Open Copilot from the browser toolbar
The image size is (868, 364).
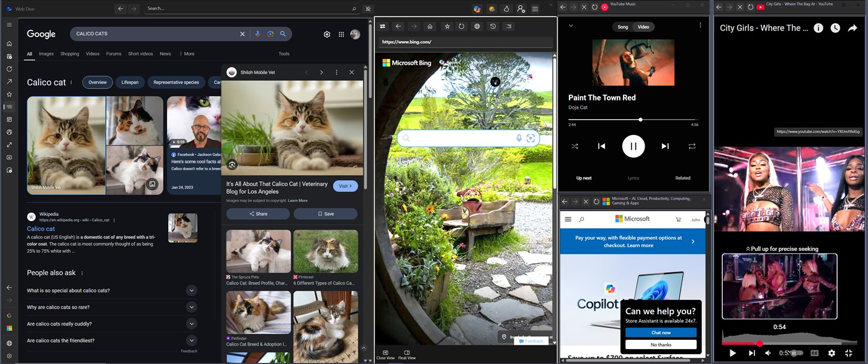coord(477,9)
